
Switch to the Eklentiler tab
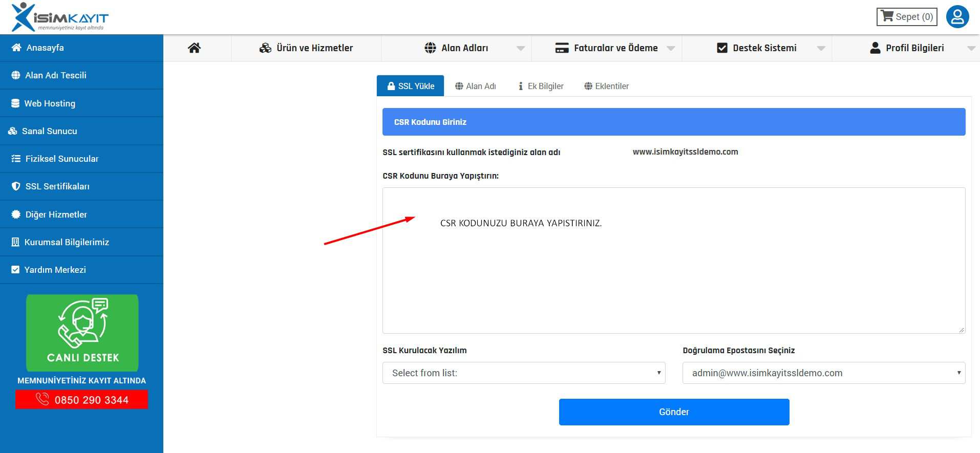click(x=607, y=86)
